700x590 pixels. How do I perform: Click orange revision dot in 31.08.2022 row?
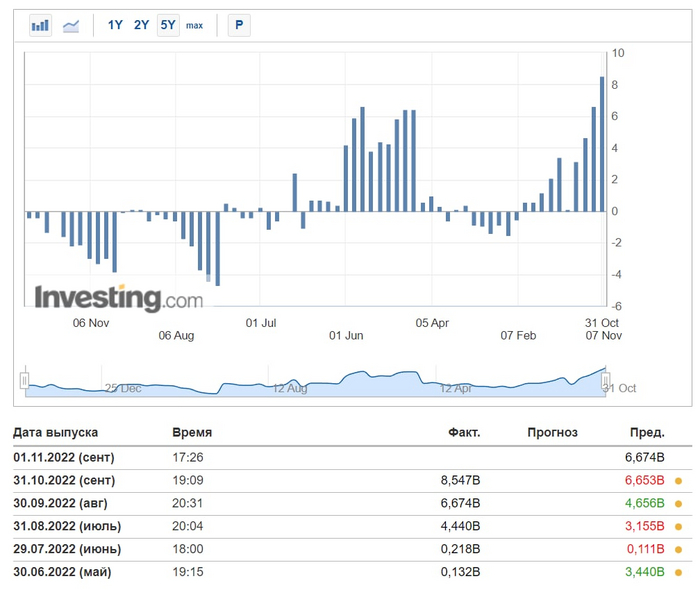pyautogui.click(x=680, y=526)
